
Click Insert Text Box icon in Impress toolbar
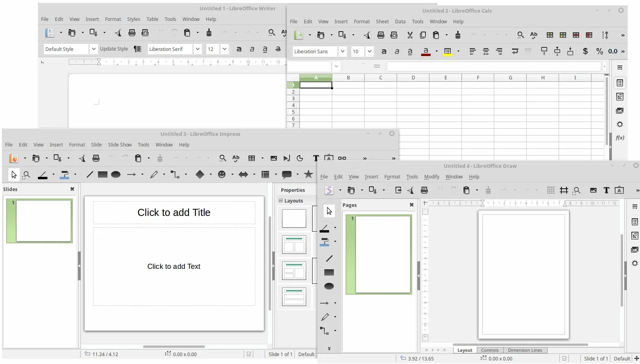[316, 158]
